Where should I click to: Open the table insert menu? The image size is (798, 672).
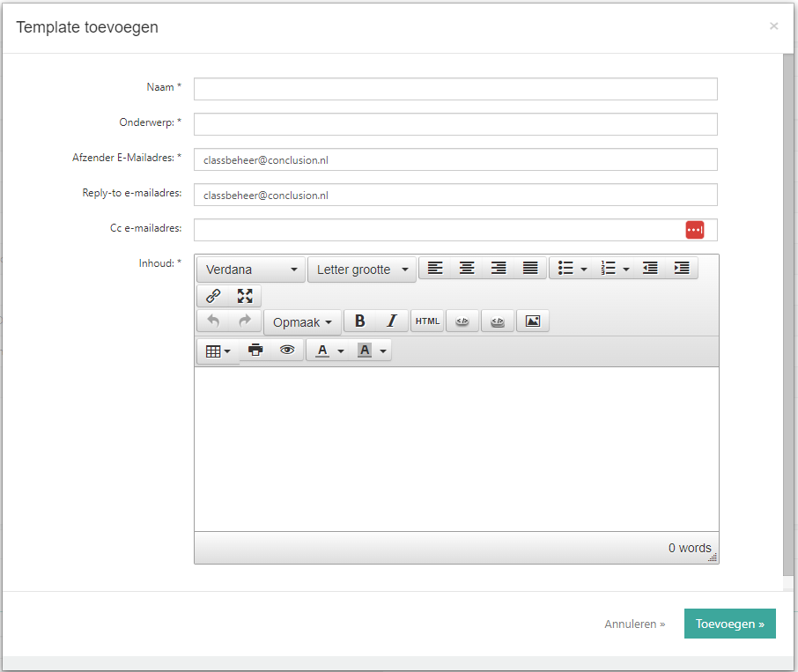(218, 351)
